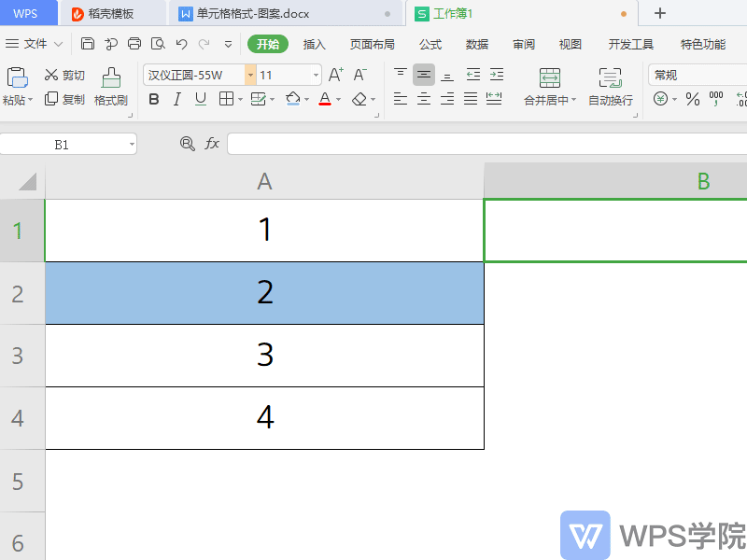Open quick access toolbar customize arrow
747x560 pixels.
pos(228,44)
